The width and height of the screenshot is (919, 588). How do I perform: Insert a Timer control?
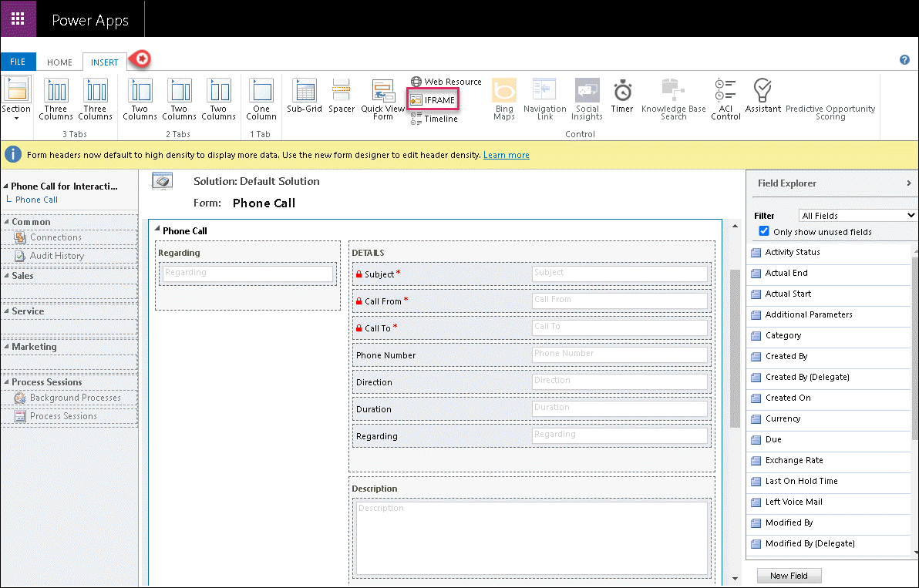tap(622, 97)
